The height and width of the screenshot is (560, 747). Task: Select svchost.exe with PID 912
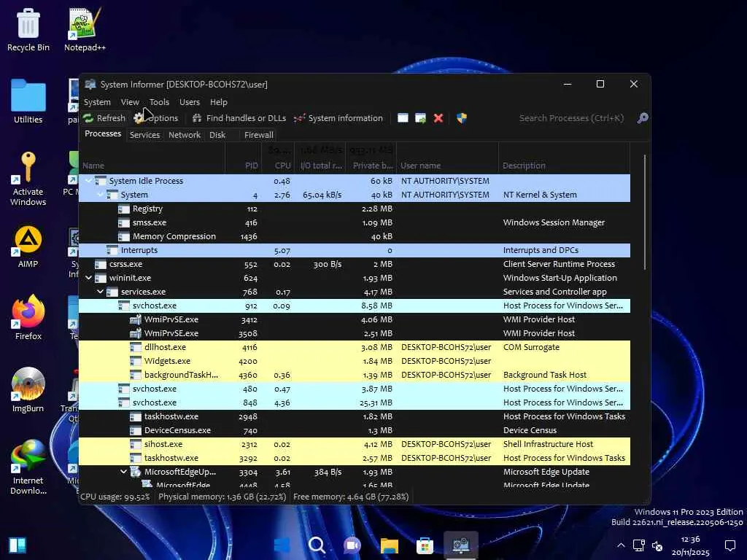[x=355, y=306]
